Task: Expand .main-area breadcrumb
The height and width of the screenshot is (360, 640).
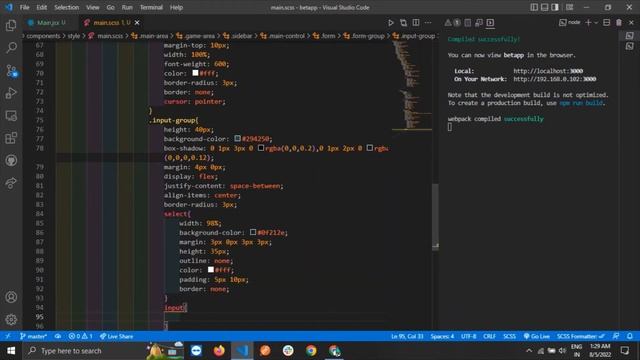Action: (149, 36)
